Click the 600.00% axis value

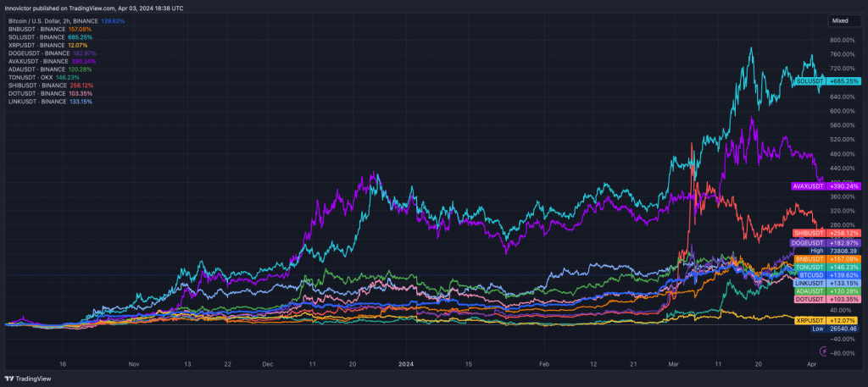(x=844, y=111)
